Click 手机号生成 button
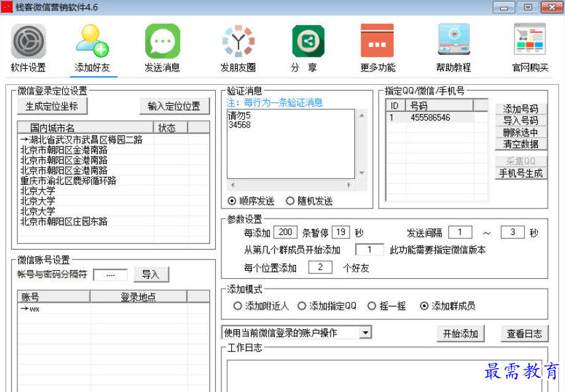Viewport: 565px width, 392px height. 521,173
